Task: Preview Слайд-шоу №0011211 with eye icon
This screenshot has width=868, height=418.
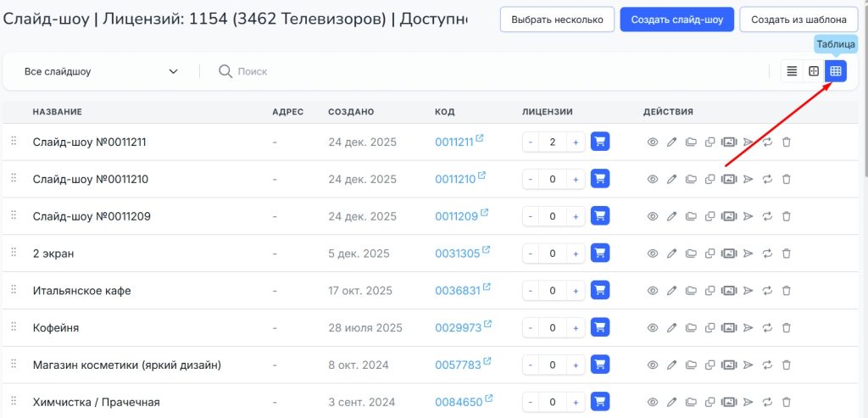Action: 653,142
